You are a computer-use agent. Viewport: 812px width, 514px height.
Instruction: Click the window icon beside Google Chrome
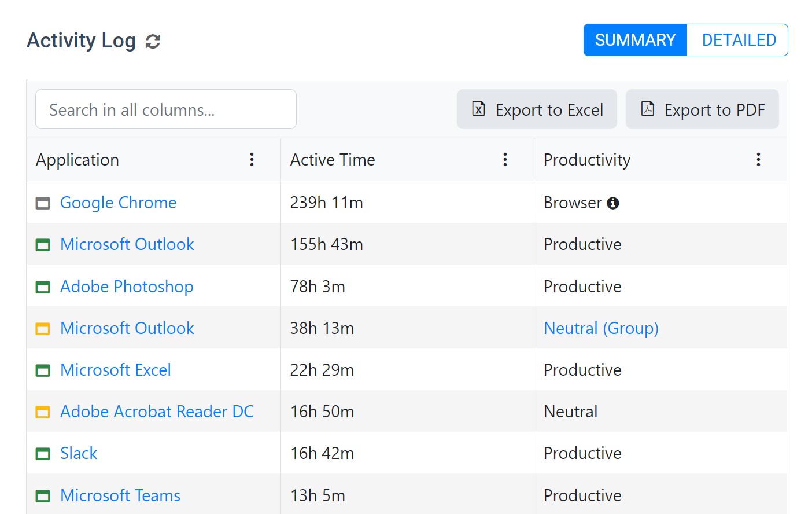[43, 203]
